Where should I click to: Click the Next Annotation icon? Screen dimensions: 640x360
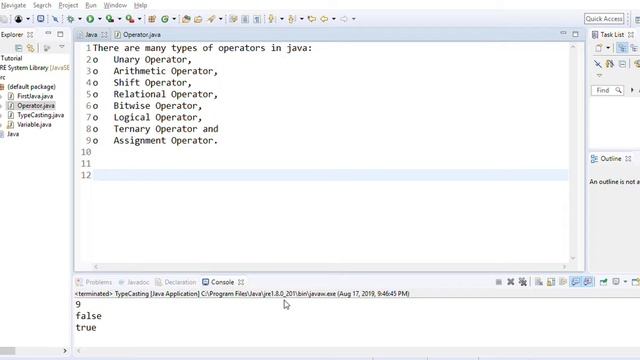pos(271,19)
